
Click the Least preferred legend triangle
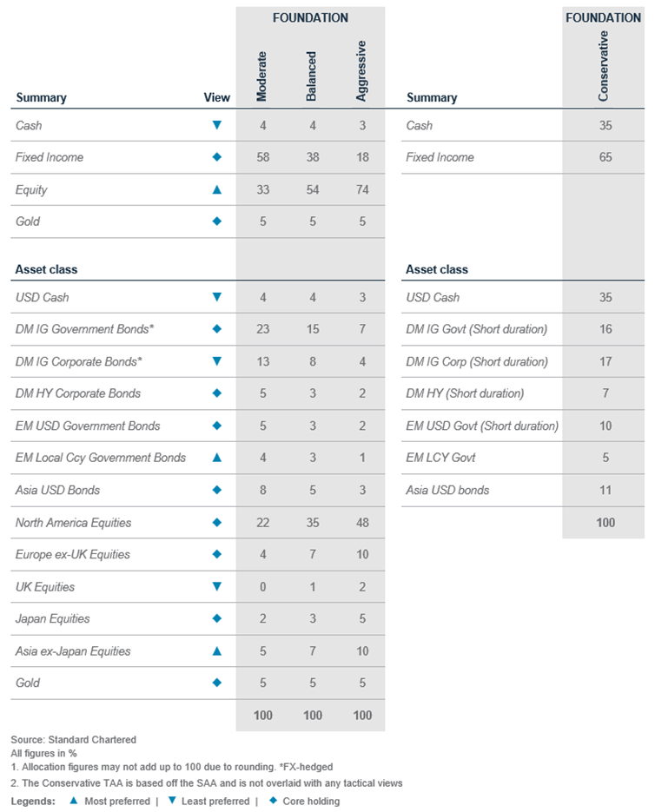173,801
